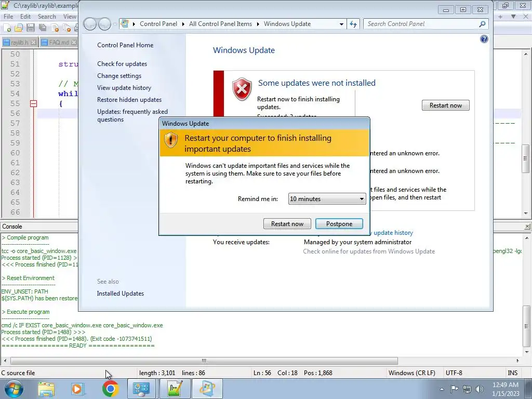
Task: Click UTF-8 encoding in status bar
Action: pos(454,373)
